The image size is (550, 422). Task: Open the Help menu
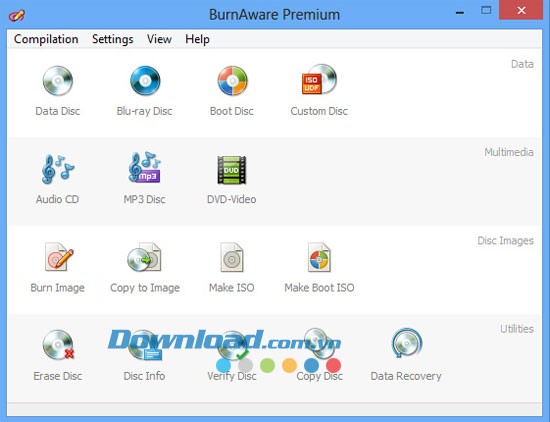click(x=197, y=39)
